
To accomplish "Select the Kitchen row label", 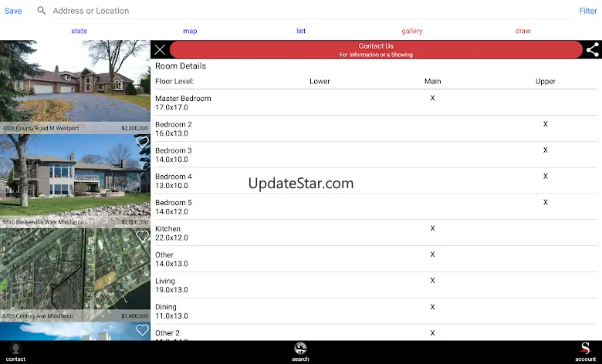I will click(x=167, y=228).
